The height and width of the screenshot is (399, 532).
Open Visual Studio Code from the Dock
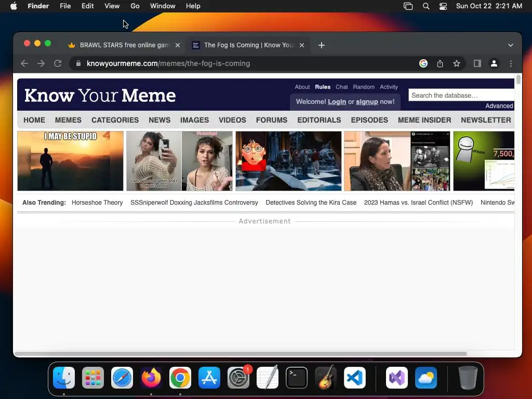355,378
